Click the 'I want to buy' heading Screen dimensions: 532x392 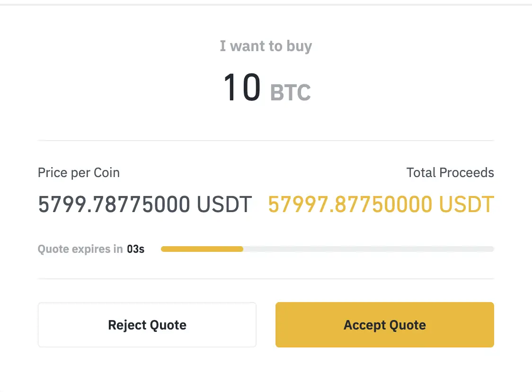(x=266, y=46)
